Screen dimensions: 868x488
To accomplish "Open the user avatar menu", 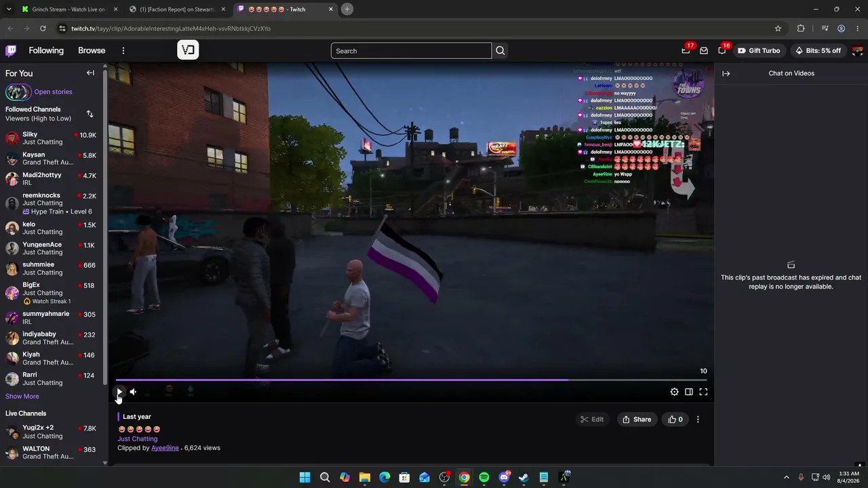I will click(x=857, y=51).
